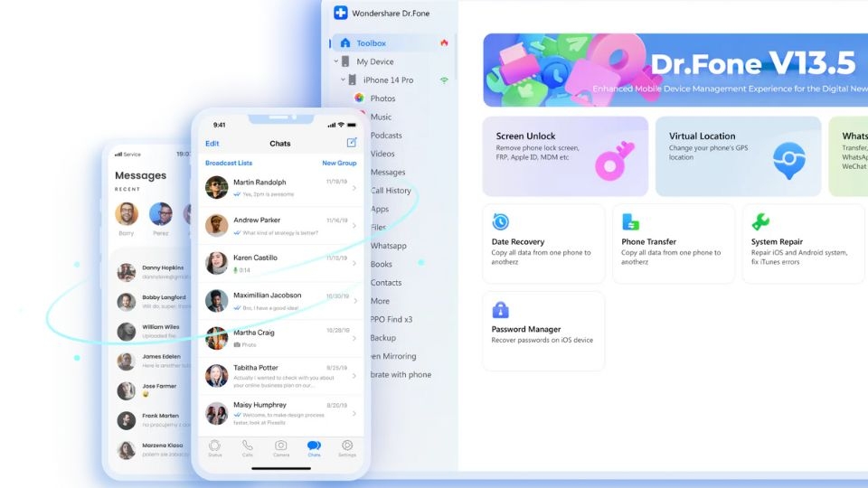
Task: Click the Phone Transfer icon
Action: pos(630,222)
